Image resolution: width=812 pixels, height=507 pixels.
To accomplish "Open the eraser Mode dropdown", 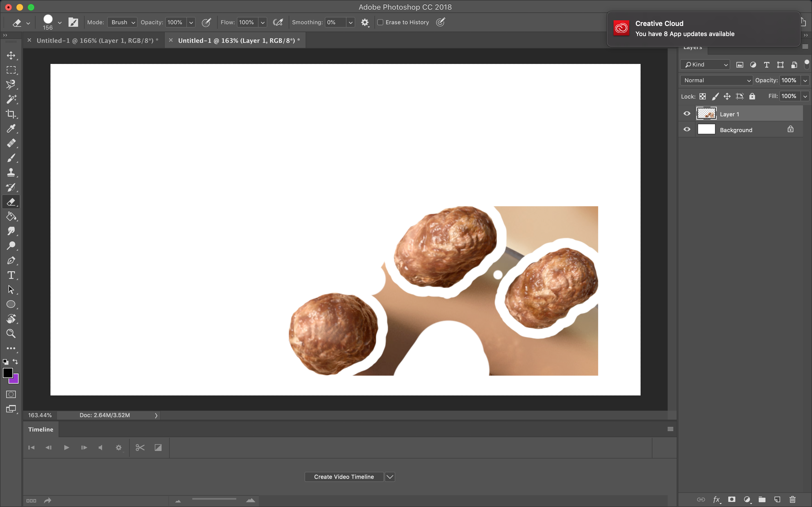I will 122,23.
